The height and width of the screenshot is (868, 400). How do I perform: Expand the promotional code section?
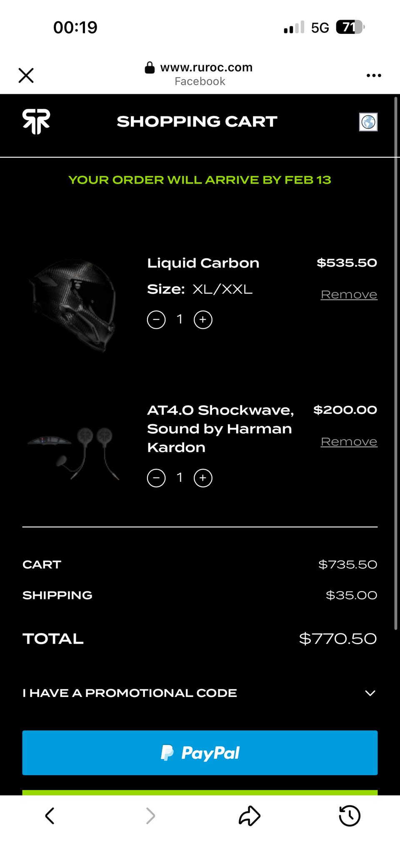(130, 693)
